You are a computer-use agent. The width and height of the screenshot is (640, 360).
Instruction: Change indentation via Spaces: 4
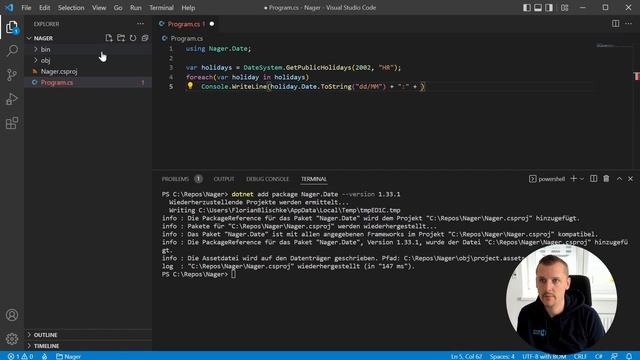tap(502, 356)
